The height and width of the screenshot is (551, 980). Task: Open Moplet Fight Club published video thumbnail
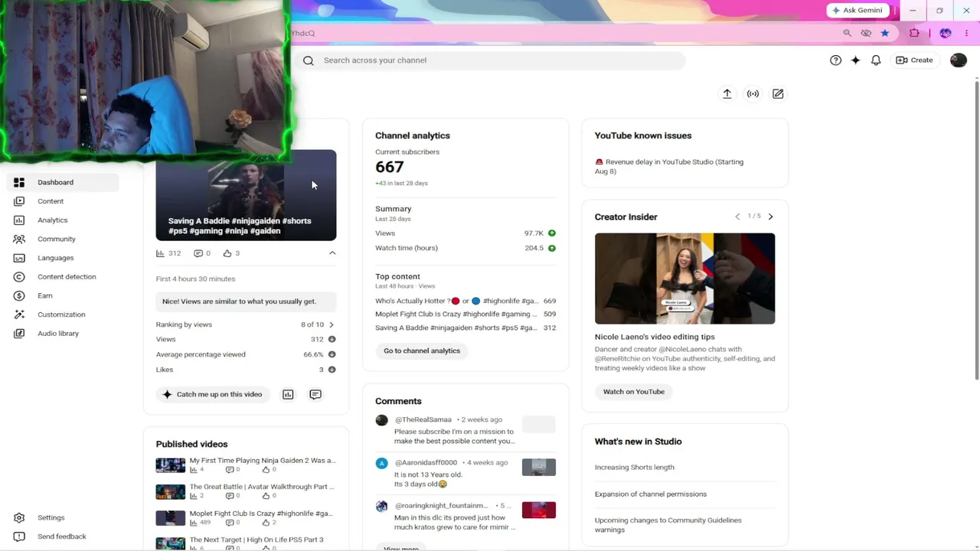tap(170, 518)
